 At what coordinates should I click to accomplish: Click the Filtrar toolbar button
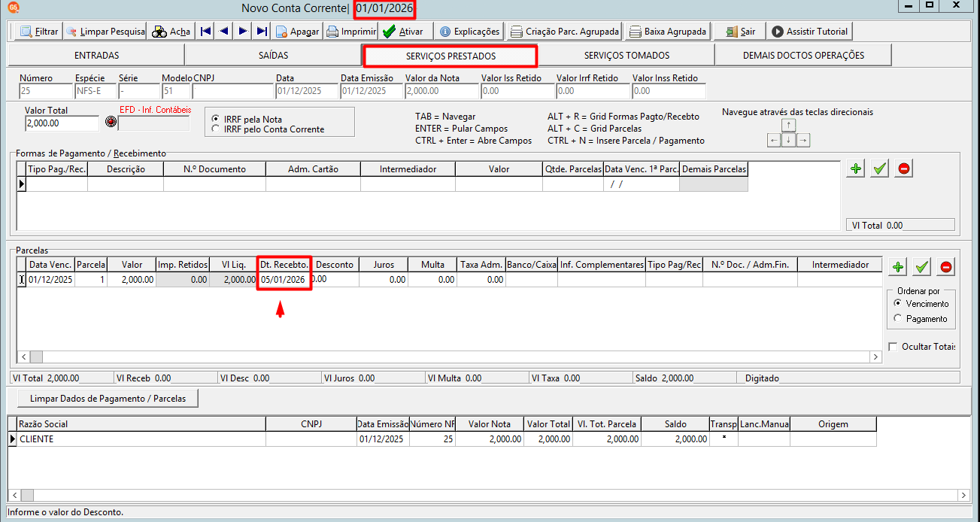(38, 32)
